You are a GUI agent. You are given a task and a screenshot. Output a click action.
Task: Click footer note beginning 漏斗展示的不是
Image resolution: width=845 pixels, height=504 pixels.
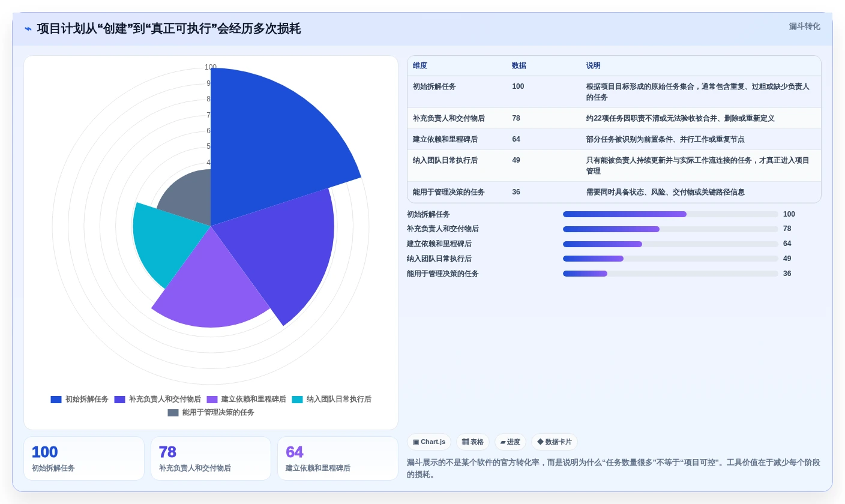613,469
